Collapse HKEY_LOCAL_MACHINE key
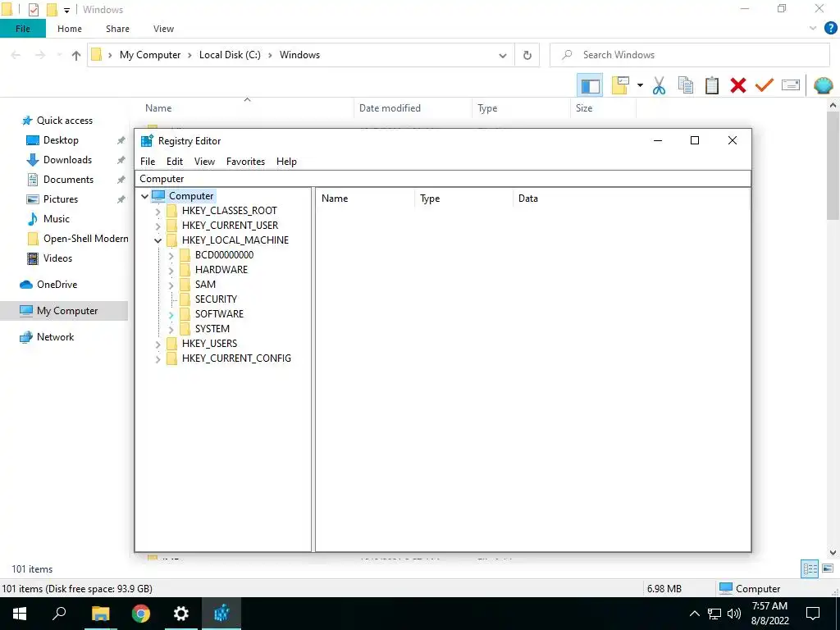This screenshot has height=630, width=840. point(158,240)
